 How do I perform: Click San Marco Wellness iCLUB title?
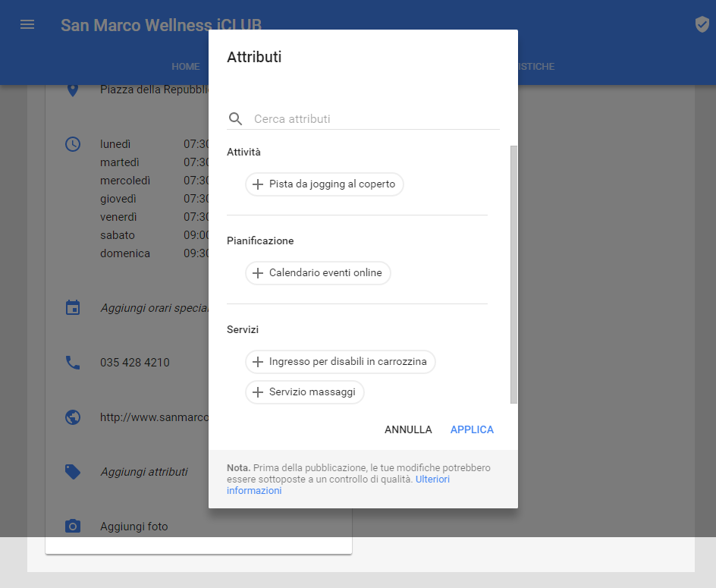[x=161, y=25]
